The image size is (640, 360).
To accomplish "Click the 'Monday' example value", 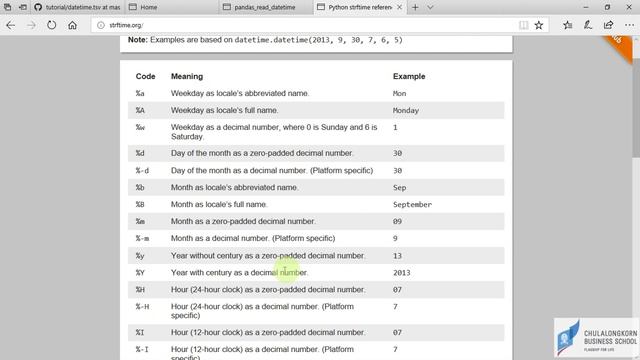I will pos(406,111).
